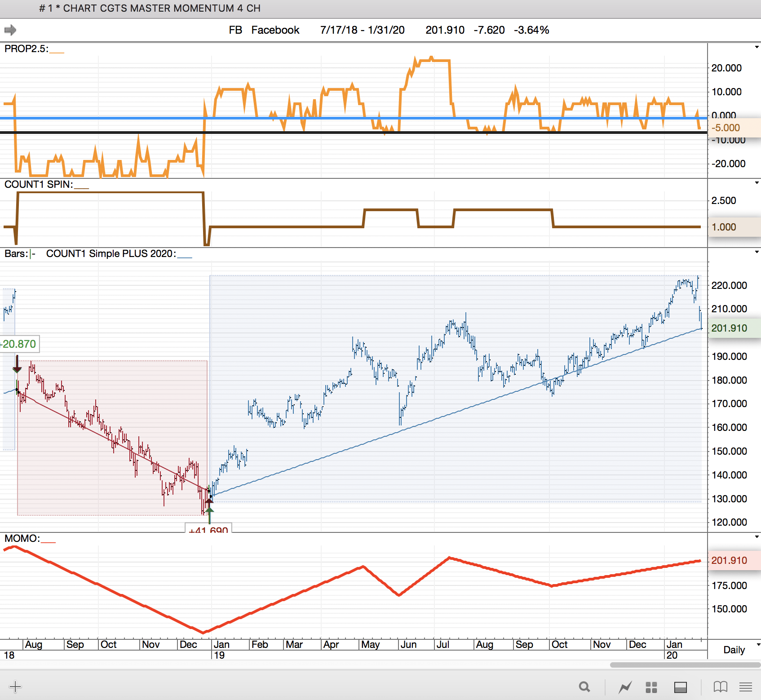Expand the MOMO pane options arrow
Screen dimensions: 761x700
pyautogui.click(x=757, y=537)
